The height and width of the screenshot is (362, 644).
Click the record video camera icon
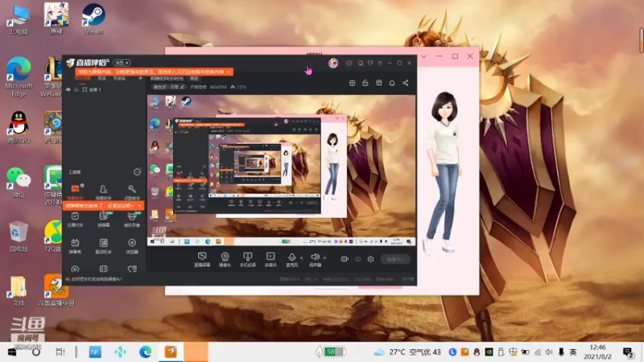pos(345,259)
